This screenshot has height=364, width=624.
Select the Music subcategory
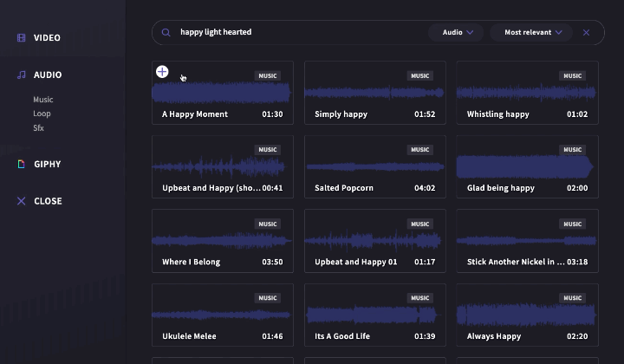coord(43,100)
